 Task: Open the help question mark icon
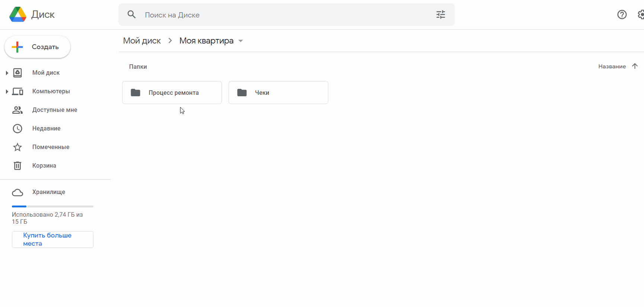pyautogui.click(x=622, y=14)
